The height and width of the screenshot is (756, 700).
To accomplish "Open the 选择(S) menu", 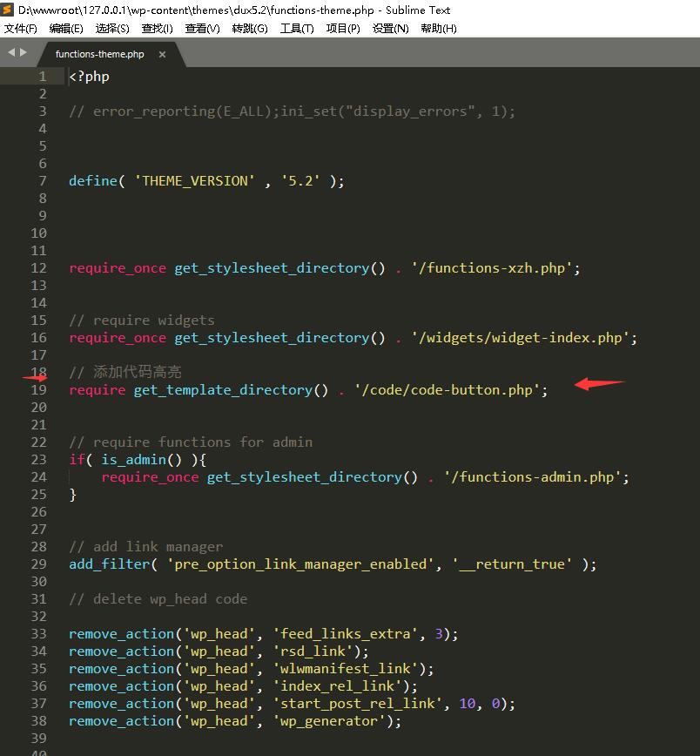I will 112,29.
